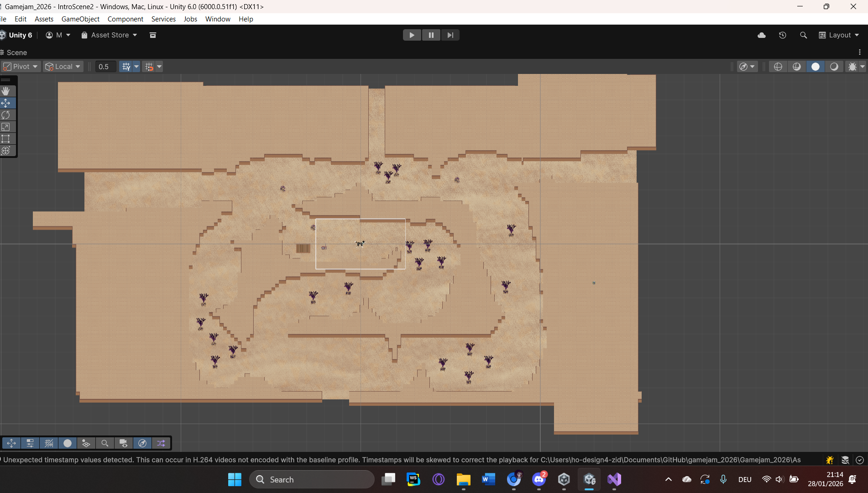Enable wireframe draw mode
The width and height of the screenshot is (868, 493).
778,67
